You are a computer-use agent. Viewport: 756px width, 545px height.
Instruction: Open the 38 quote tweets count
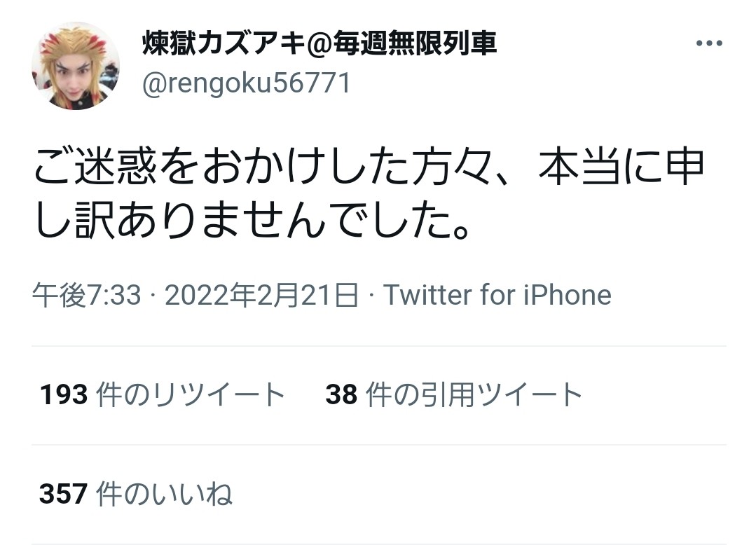click(341, 395)
